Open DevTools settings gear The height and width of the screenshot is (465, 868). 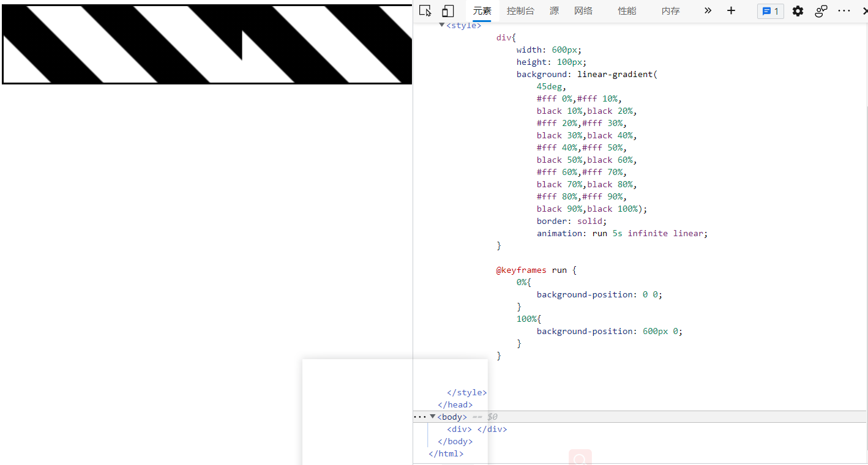tap(798, 11)
